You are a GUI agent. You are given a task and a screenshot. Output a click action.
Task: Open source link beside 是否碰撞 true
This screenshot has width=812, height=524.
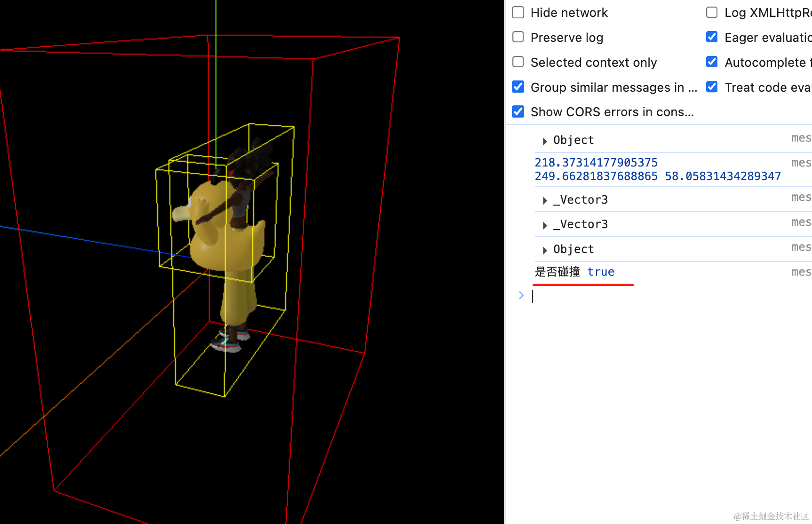[x=801, y=272]
